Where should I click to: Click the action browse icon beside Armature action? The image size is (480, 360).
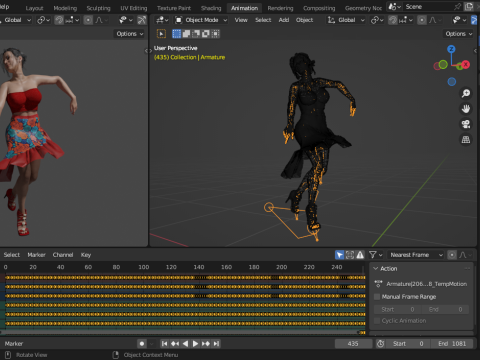378,284
